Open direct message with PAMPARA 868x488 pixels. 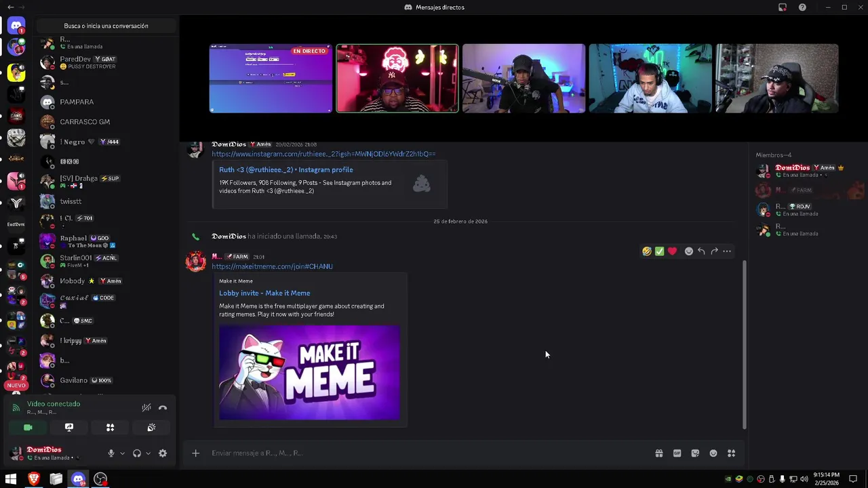[105, 102]
